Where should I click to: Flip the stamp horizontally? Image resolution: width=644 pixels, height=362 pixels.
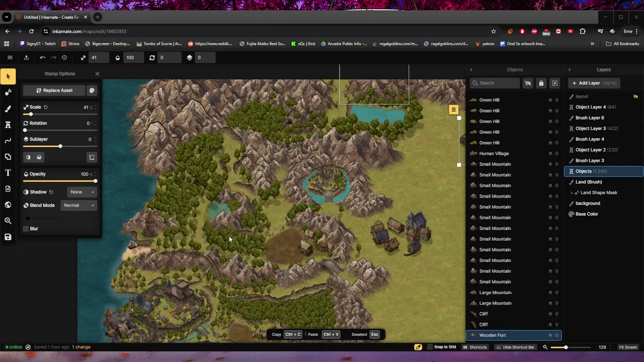[x=28, y=157]
